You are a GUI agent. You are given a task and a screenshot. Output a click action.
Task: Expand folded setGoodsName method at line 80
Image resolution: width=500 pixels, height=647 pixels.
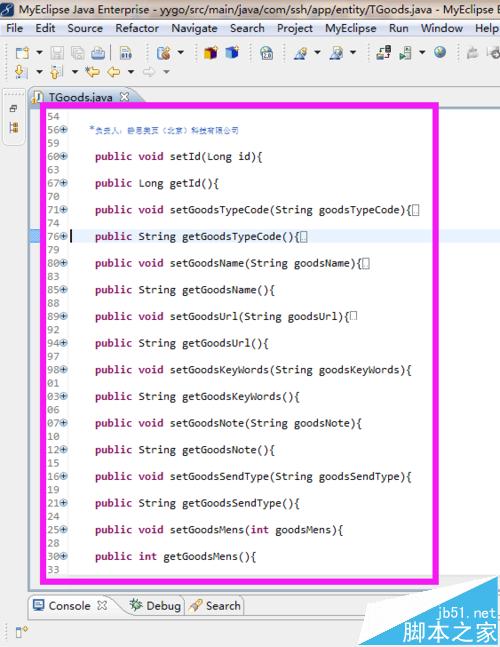pos(64,263)
